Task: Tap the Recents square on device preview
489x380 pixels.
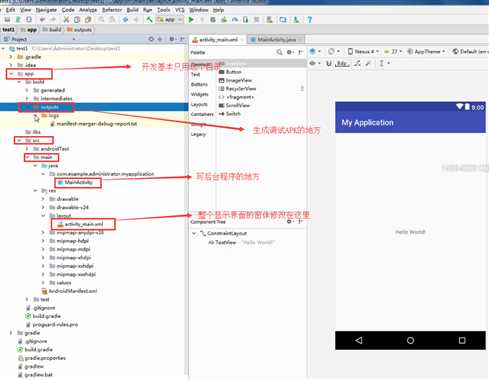Action: (x=462, y=340)
